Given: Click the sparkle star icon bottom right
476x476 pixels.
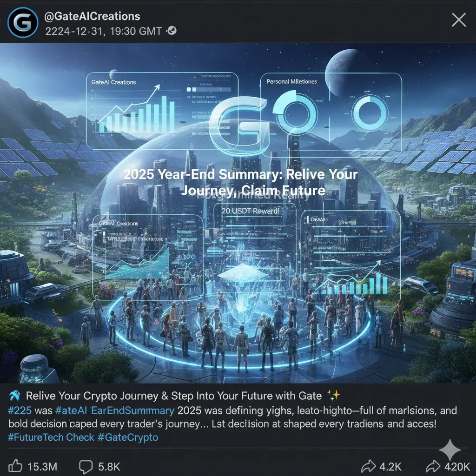Looking at the screenshot, I should [x=450, y=450].
